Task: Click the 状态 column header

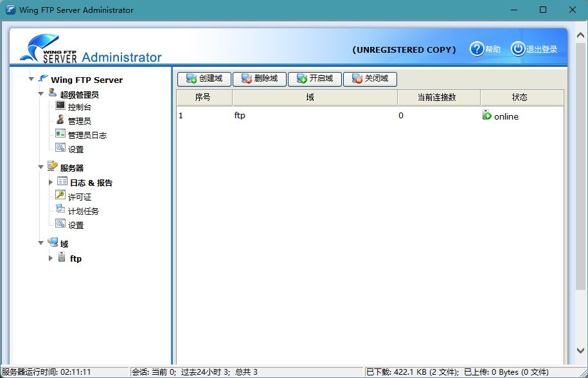Action: [x=522, y=98]
